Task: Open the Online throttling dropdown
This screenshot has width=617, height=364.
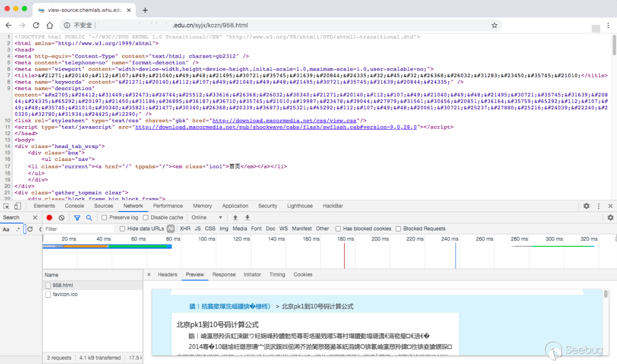Action: pos(206,218)
